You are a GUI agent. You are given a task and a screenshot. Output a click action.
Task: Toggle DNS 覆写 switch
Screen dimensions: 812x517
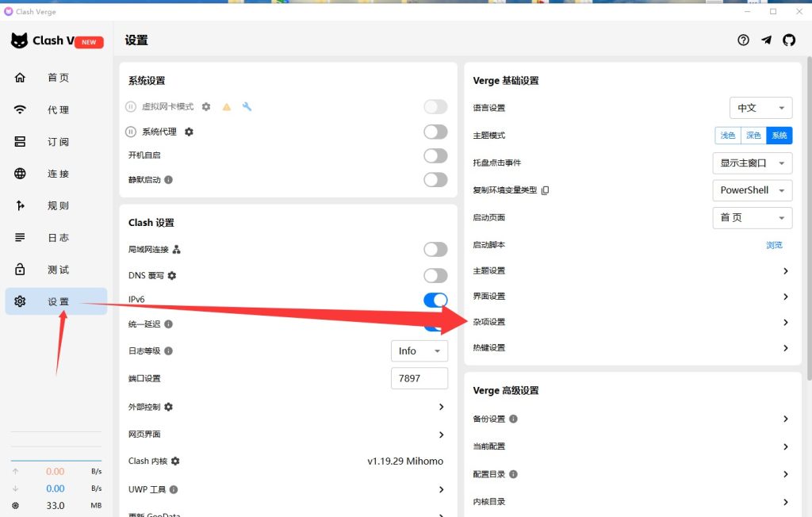pos(435,276)
